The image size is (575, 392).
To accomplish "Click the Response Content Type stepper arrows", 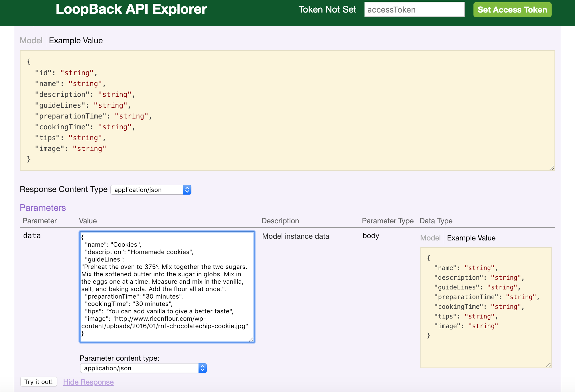I will pos(187,190).
